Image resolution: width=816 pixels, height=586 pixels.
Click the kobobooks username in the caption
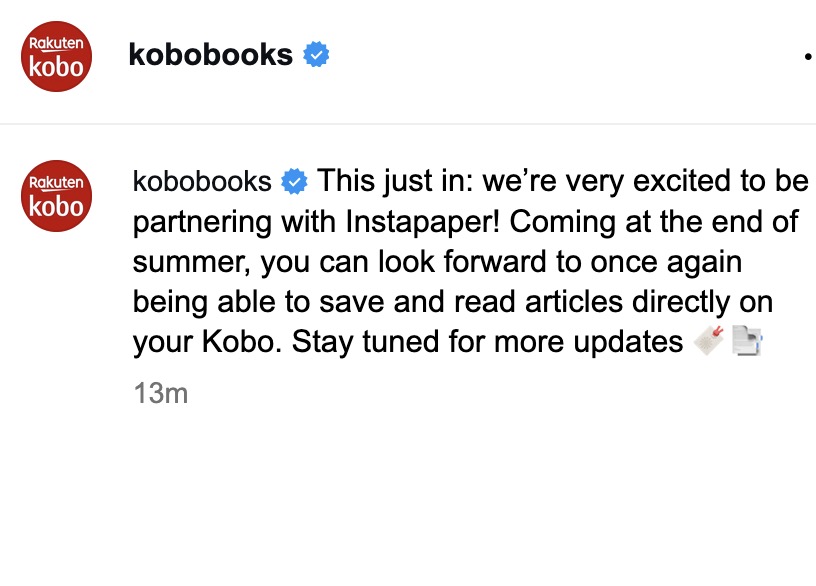pyautogui.click(x=202, y=181)
